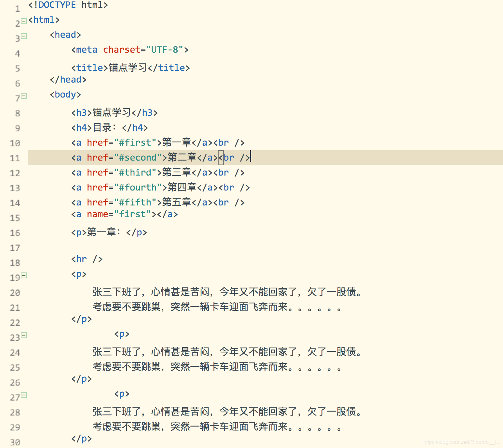Collapse the head section fold on line 3
Viewport: 503px width, 448px height.
pyautogui.click(x=24, y=36)
